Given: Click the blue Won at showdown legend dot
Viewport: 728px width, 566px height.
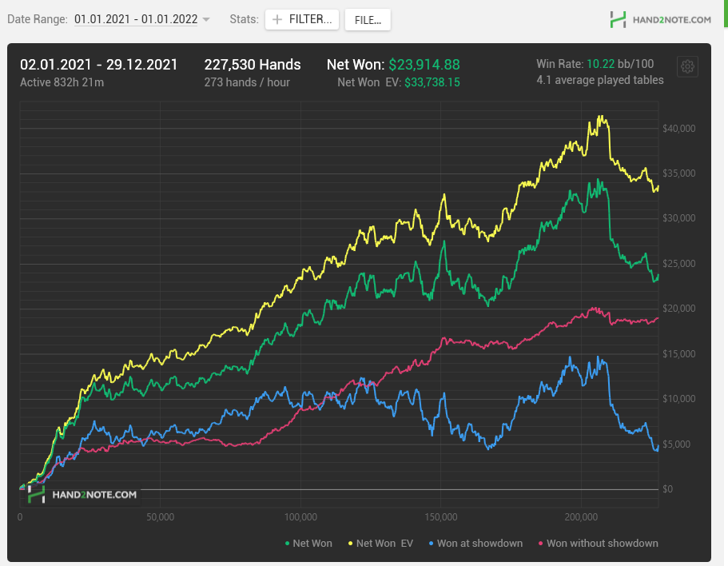Looking at the screenshot, I should coord(432,544).
